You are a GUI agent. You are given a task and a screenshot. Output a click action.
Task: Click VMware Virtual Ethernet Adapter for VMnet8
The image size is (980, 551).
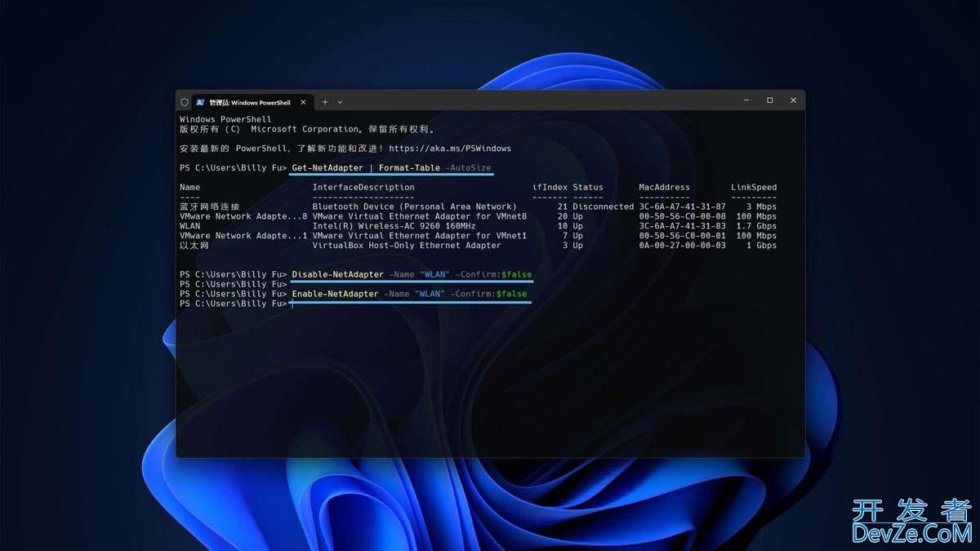(419, 216)
